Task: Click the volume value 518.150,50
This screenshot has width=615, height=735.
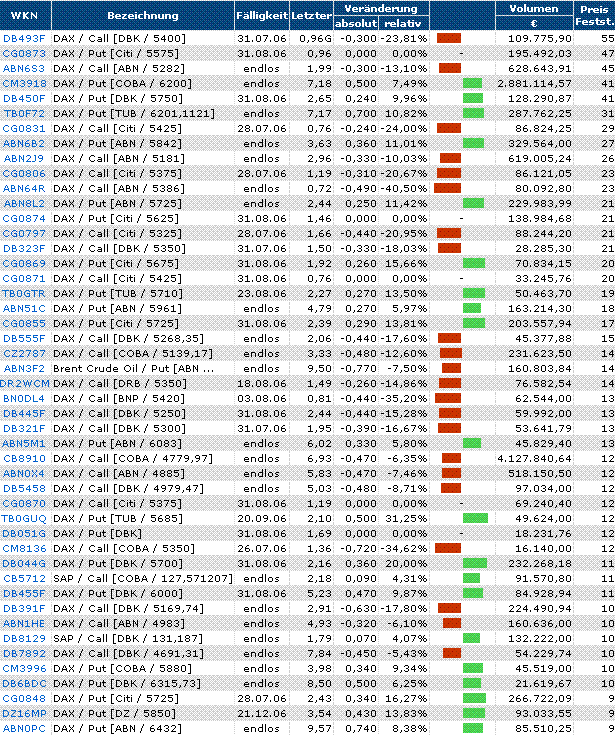Action: [540, 473]
